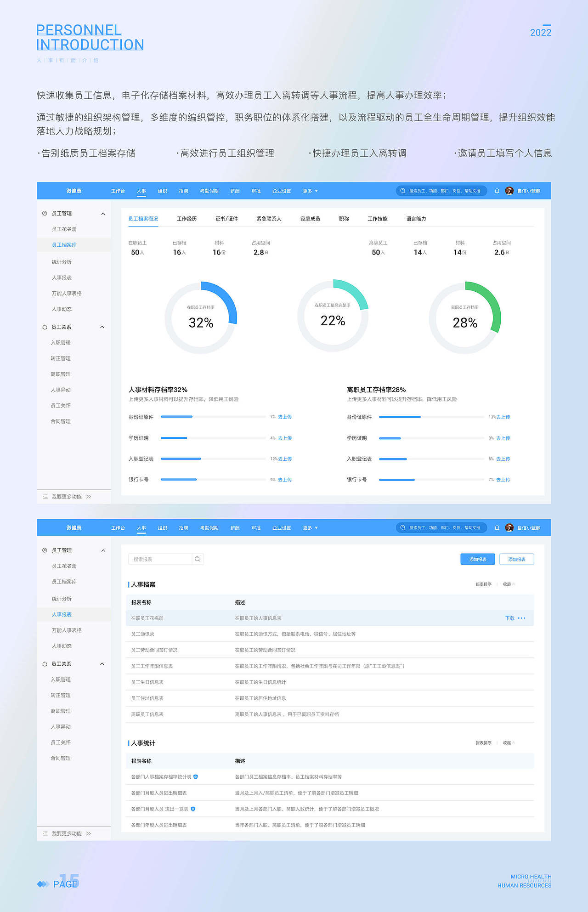Click shield badge next to 各部门人事档案存档率统计表
588x912 pixels.
196,777
